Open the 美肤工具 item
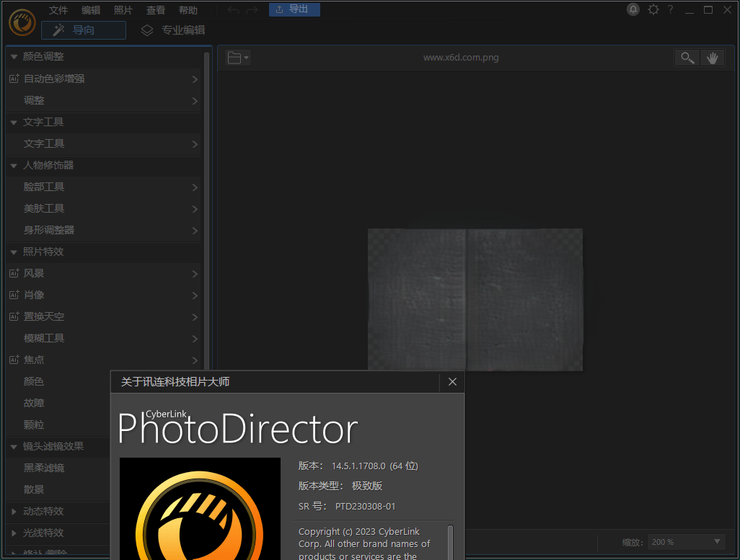This screenshot has width=740, height=560. pyautogui.click(x=103, y=208)
